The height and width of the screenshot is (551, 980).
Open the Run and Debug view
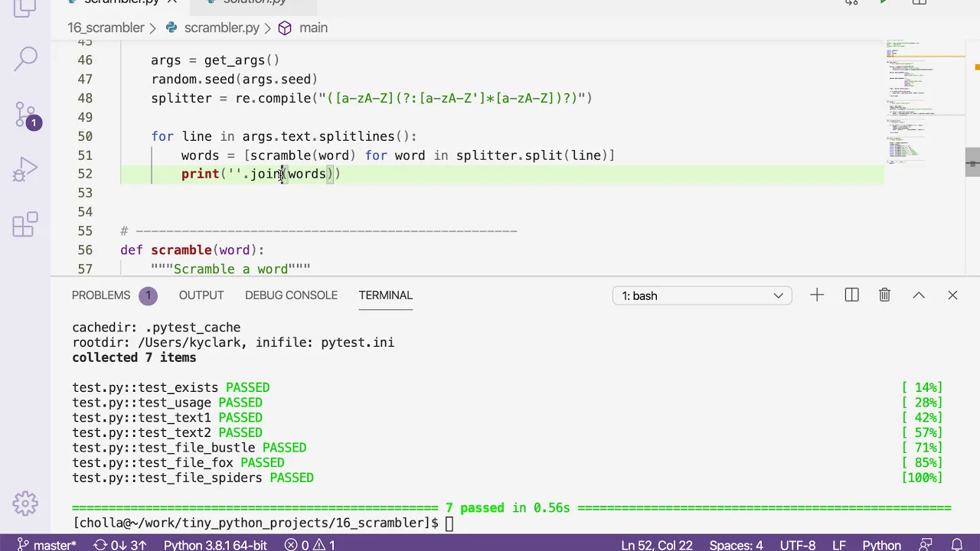point(25,170)
